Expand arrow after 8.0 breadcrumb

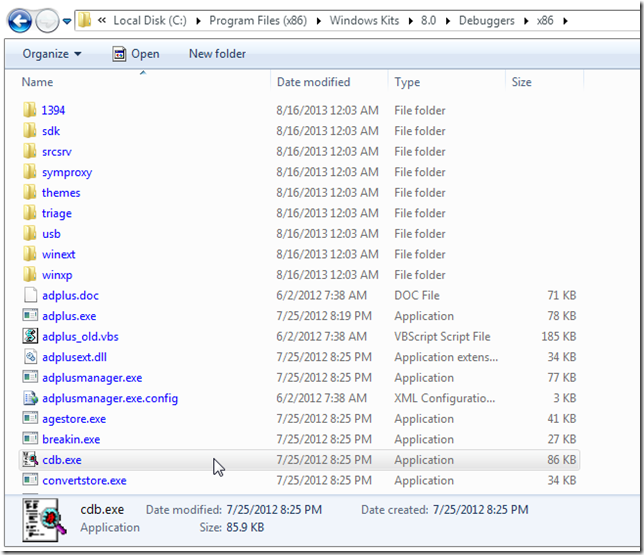(448, 21)
